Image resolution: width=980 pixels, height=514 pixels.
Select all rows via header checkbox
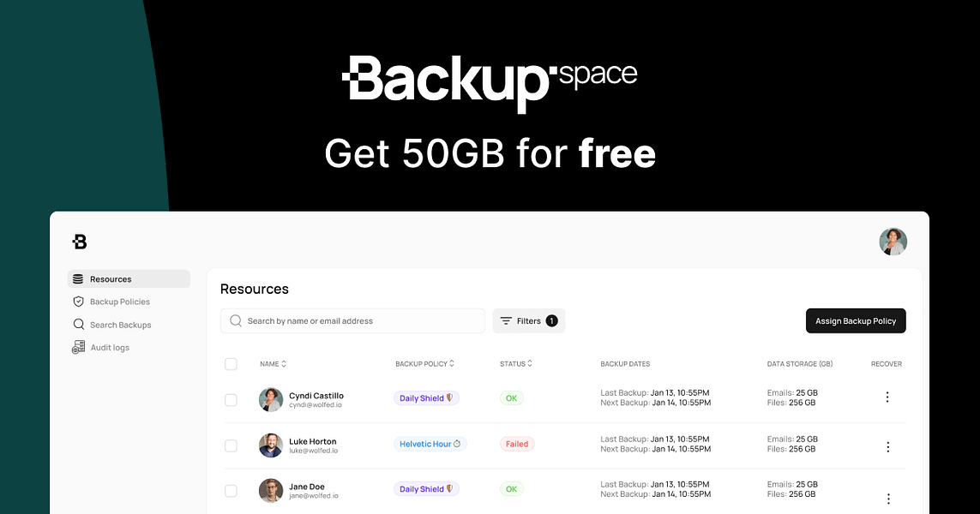pyautogui.click(x=231, y=363)
